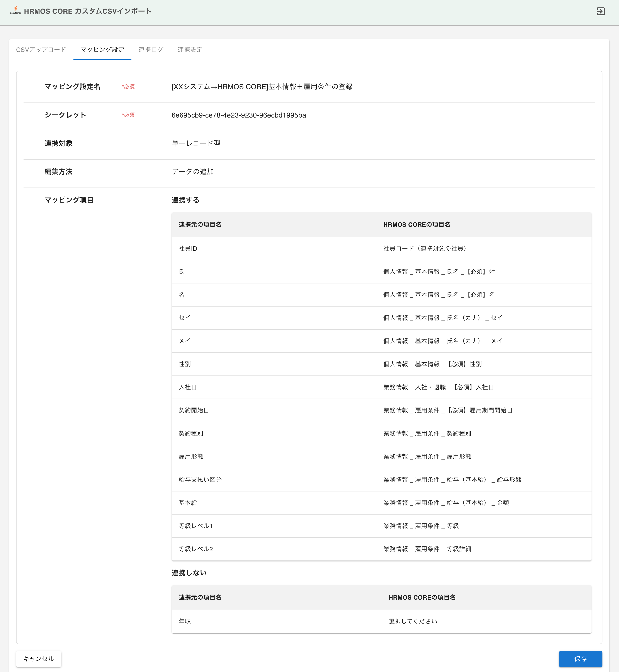Click the キャンセル button

[x=39, y=659]
